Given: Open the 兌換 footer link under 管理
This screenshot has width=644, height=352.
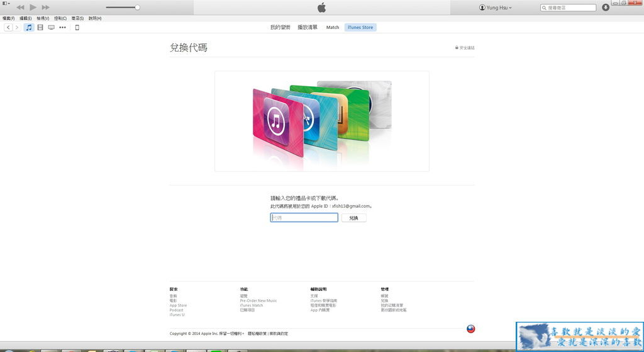Looking at the screenshot, I should click(384, 300).
